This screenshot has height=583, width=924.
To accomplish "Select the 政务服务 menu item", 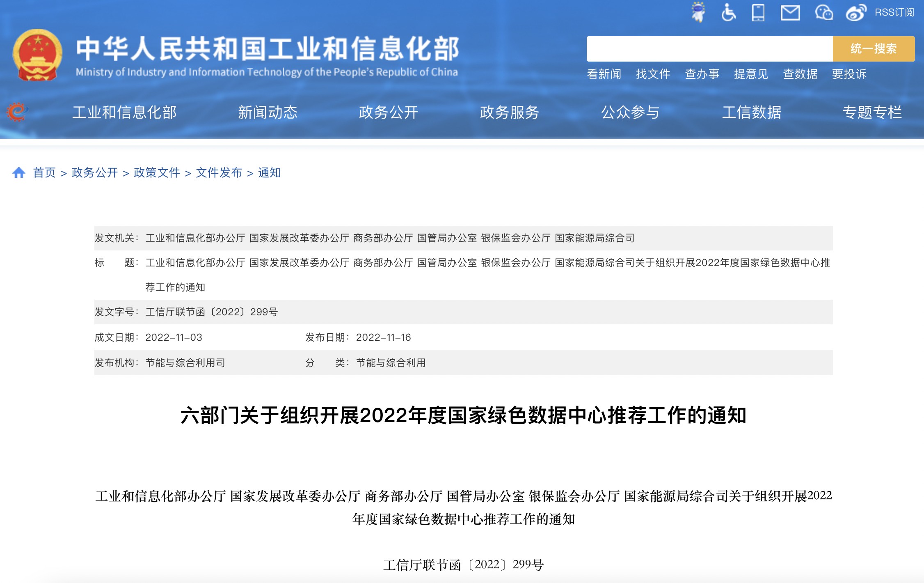I will [x=509, y=112].
